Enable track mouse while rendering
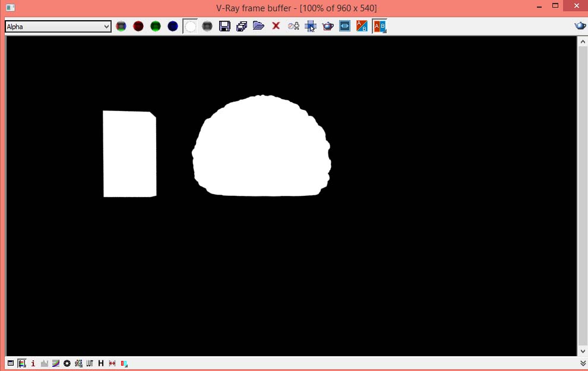588x371 pixels. coord(311,26)
